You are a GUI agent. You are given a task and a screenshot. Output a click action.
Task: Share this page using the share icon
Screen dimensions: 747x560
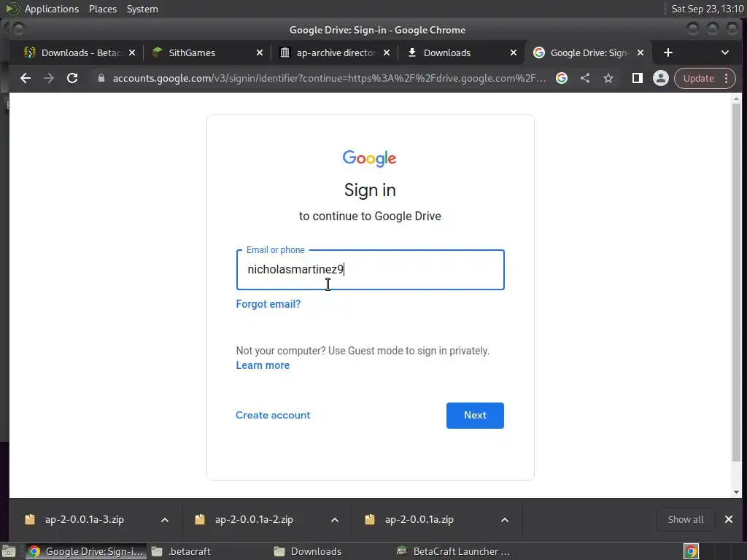pyautogui.click(x=585, y=78)
